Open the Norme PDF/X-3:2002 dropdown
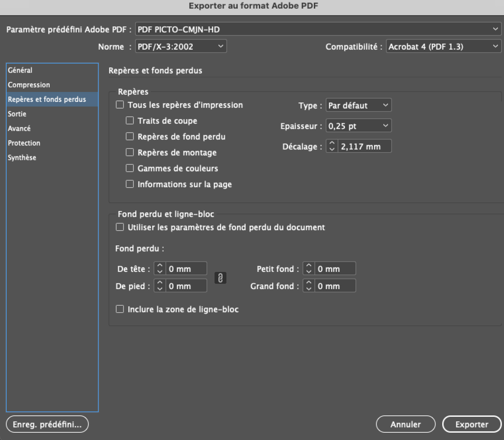The image size is (504, 440). coord(181,46)
